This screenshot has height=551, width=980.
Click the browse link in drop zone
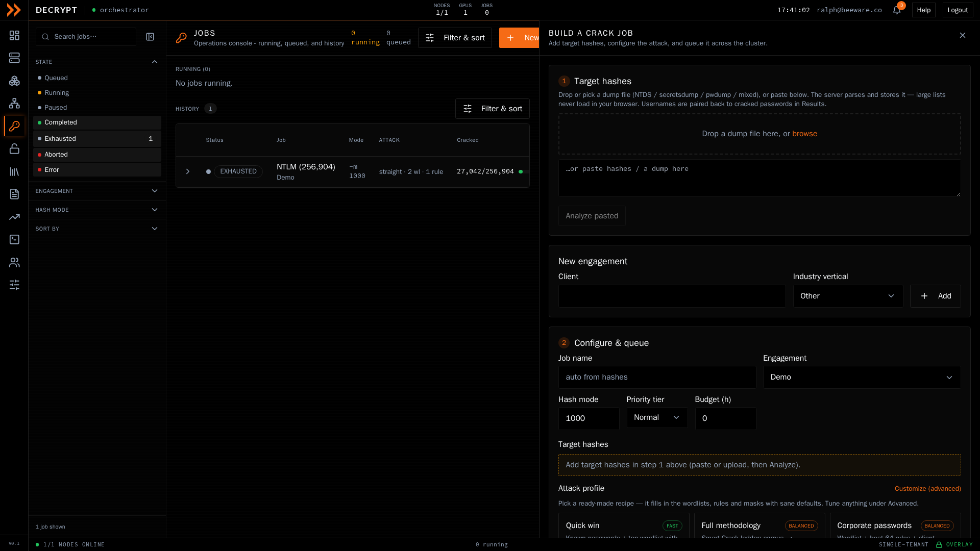(804, 134)
